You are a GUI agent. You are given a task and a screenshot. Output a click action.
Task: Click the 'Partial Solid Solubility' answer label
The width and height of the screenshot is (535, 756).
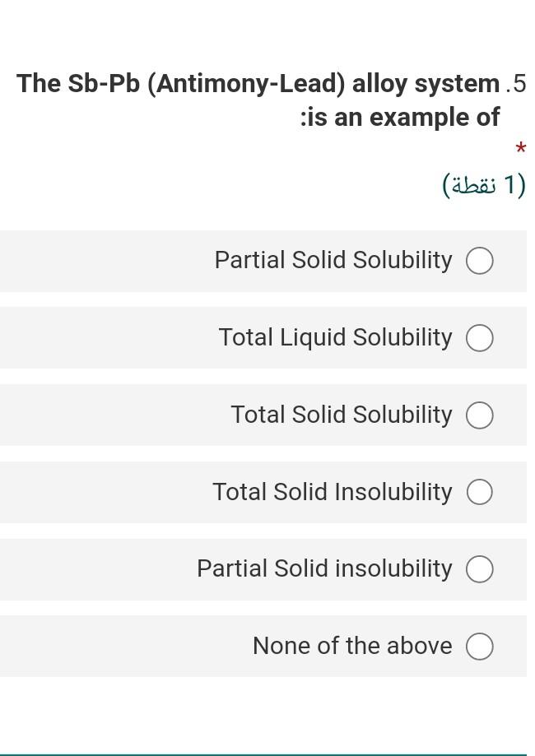tap(333, 260)
